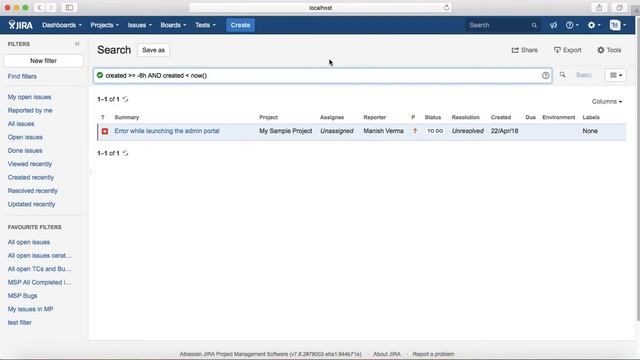Select My open issues filter
Image resolution: width=640 pixels, height=360 pixels.
29,97
